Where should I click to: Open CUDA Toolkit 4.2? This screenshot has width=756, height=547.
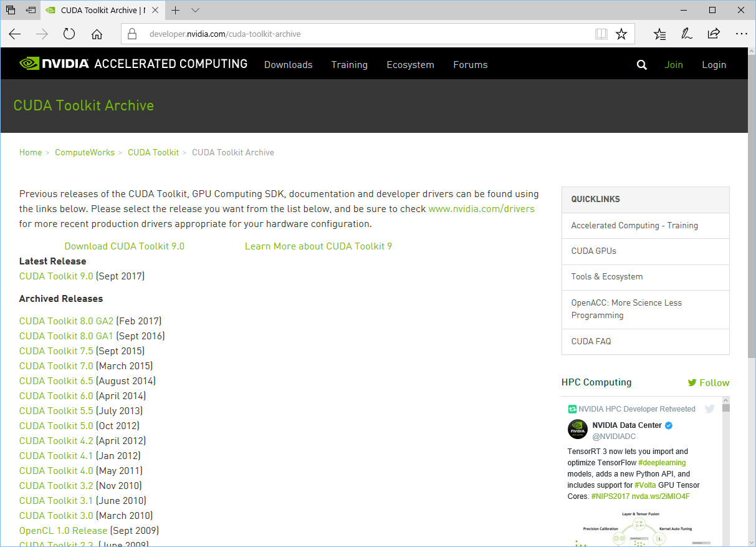tap(56, 441)
